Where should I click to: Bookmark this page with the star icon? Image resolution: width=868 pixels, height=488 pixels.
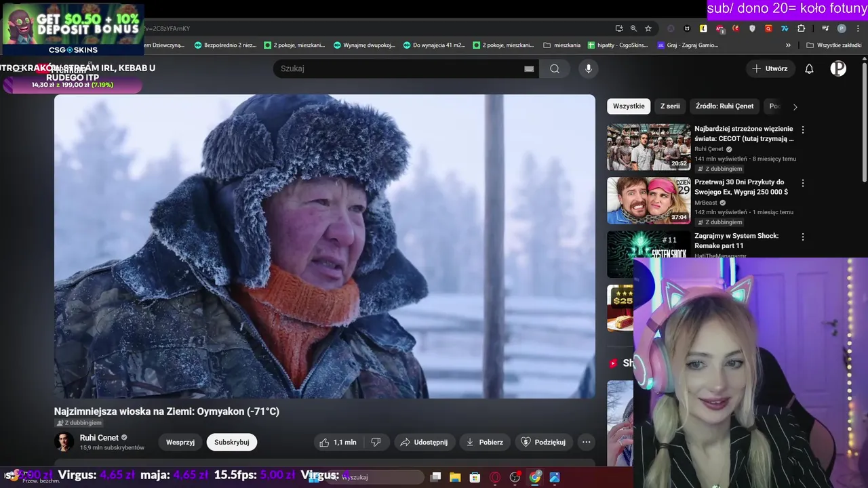point(648,28)
